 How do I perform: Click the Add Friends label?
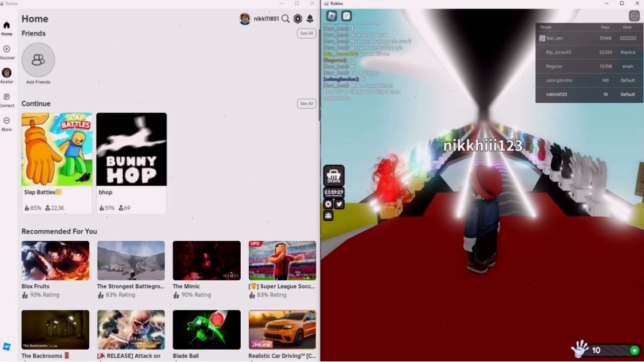38,82
